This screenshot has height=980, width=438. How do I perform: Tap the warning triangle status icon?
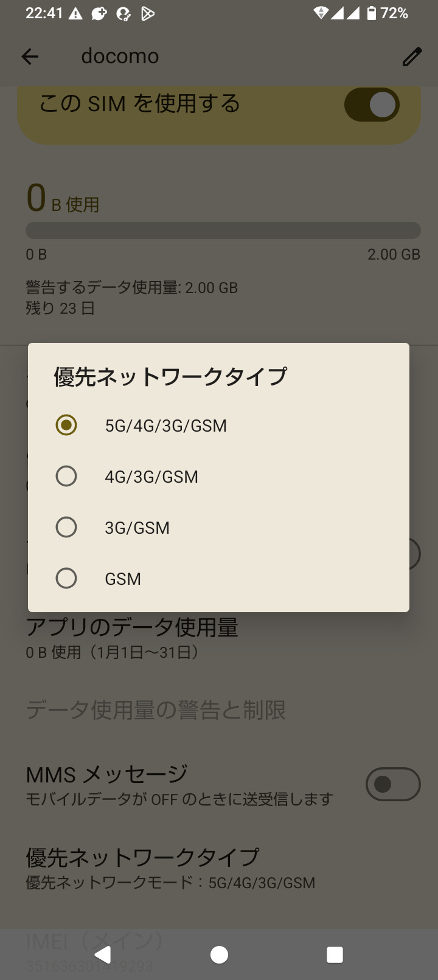point(75,13)
